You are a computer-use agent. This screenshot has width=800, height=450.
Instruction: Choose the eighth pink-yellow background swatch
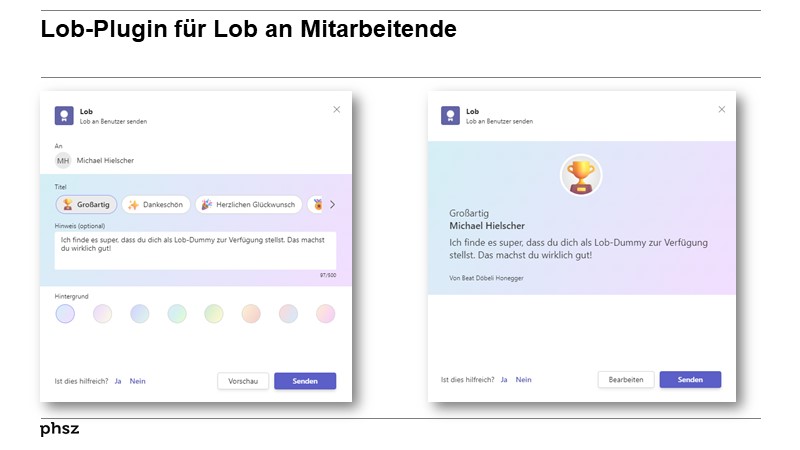point(326,314)
